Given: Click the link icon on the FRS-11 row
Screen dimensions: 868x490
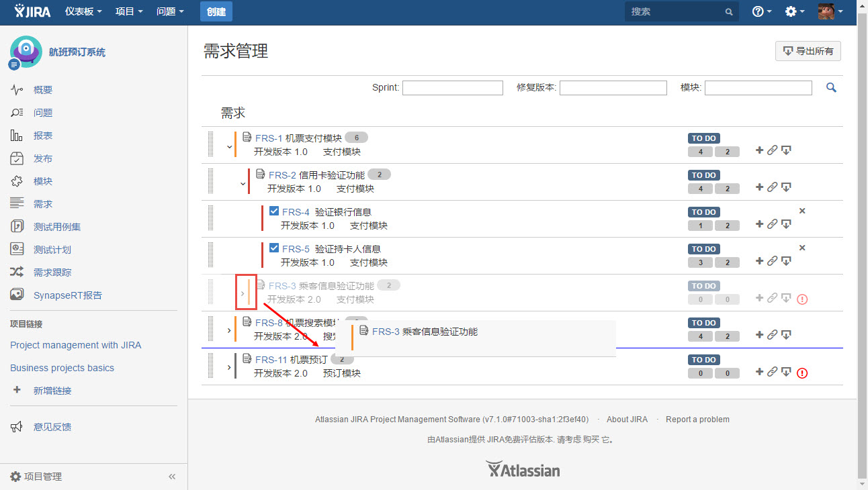Looking at the screenshot, I should point(772,372).
